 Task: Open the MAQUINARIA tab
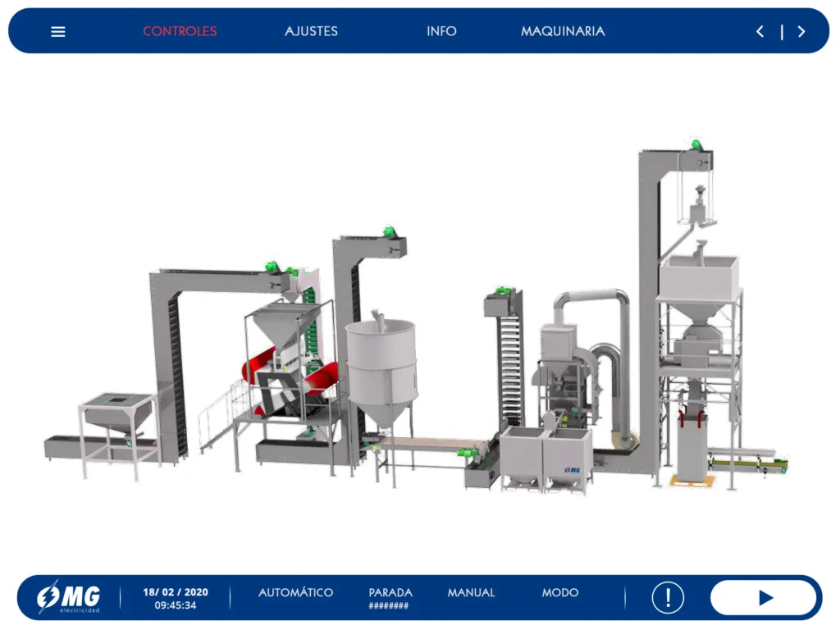coord(563,31)
